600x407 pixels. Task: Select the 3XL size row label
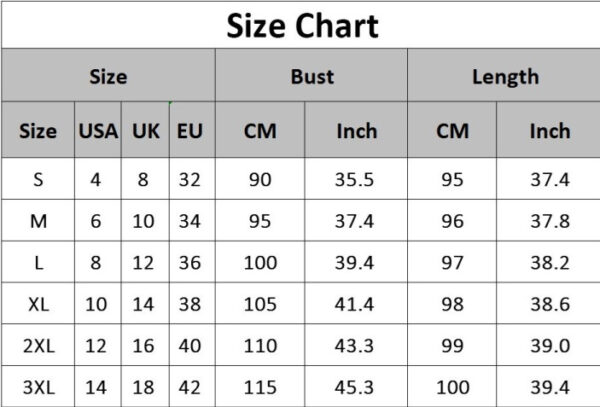(38, 387)
